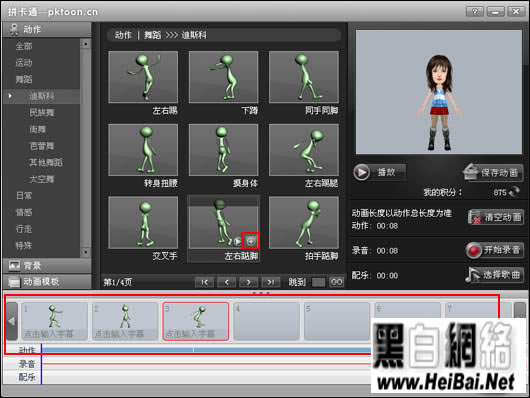Select 街舞 subcategory
This screenshot has height=398, width=530.
point(37,129)
